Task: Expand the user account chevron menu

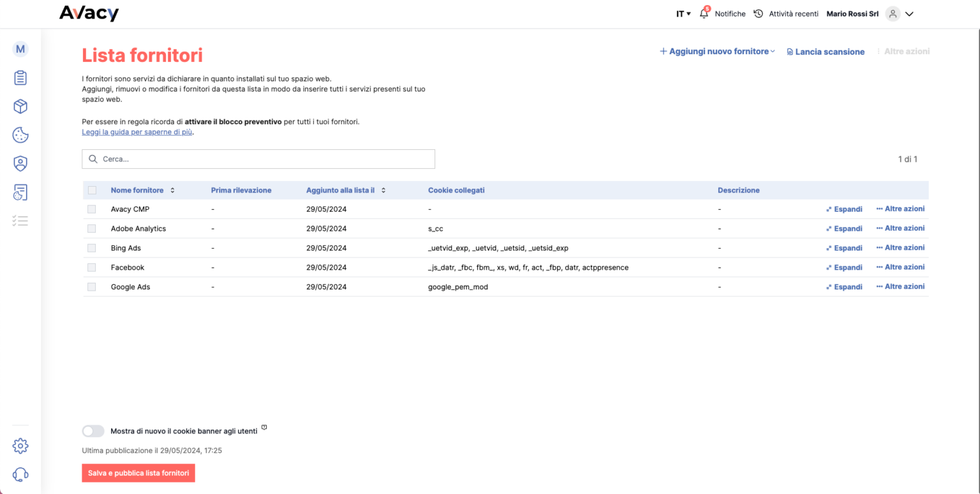Action: coord(910,13)
